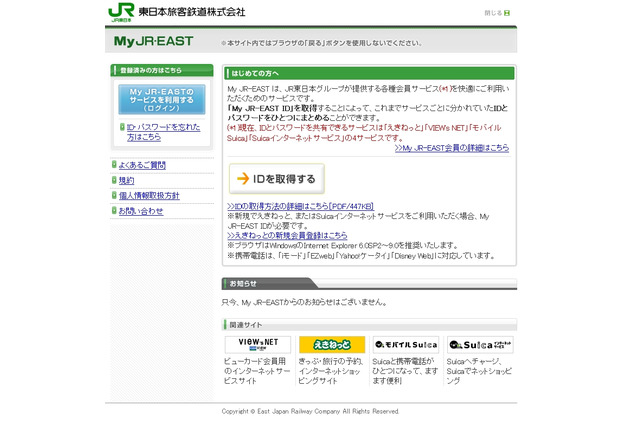640x426 pixels.
Task: Open the えきねっと banner
Action: (331, 345)
